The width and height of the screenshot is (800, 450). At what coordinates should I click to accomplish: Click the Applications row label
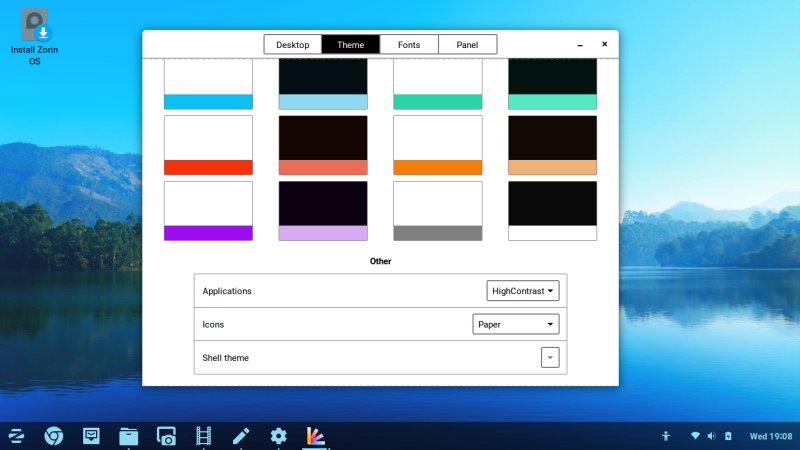(227, 291)
